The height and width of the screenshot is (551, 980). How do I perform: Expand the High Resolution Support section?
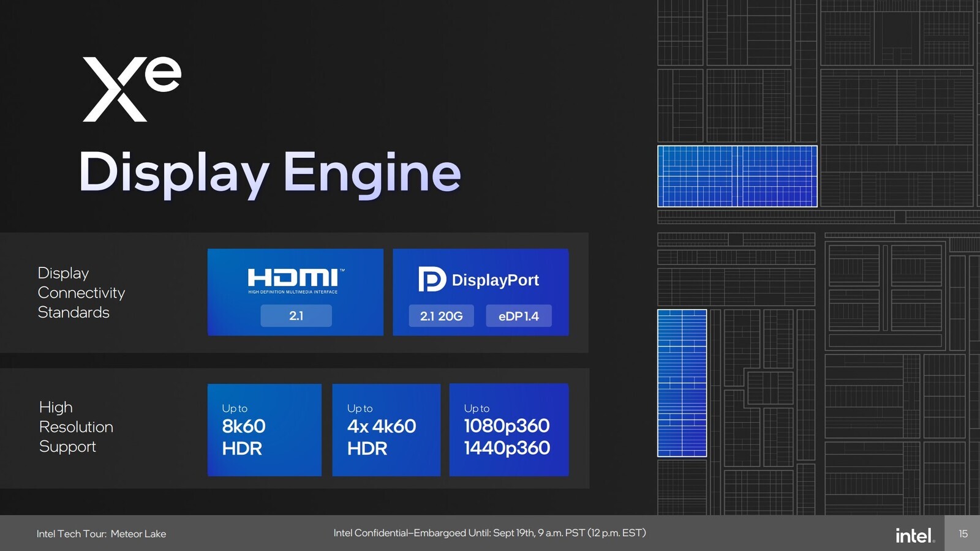coord(77,427)
